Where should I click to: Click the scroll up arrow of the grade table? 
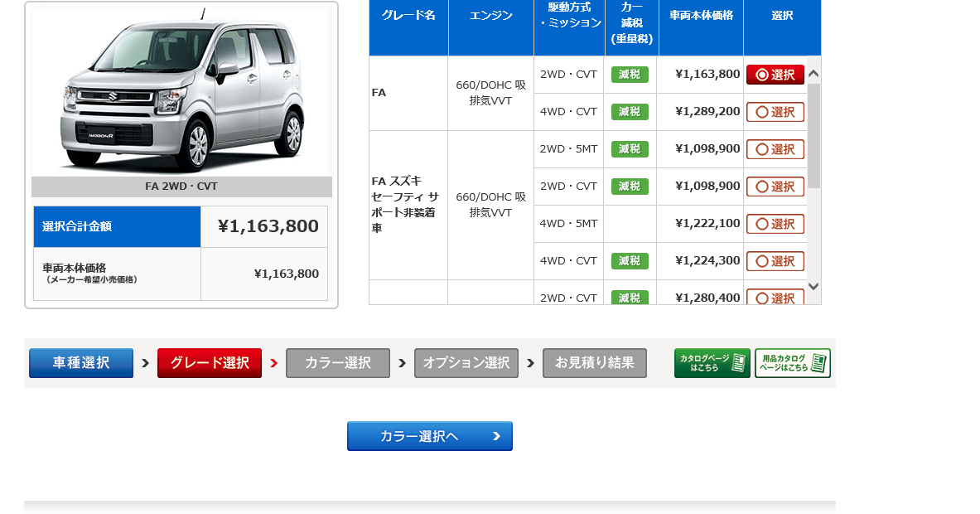click(813, 74)
